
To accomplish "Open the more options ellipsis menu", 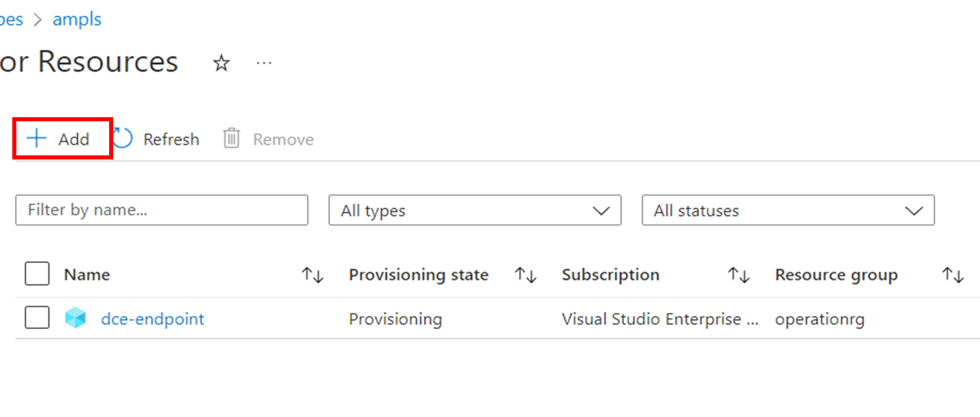I will coord(264,63).
